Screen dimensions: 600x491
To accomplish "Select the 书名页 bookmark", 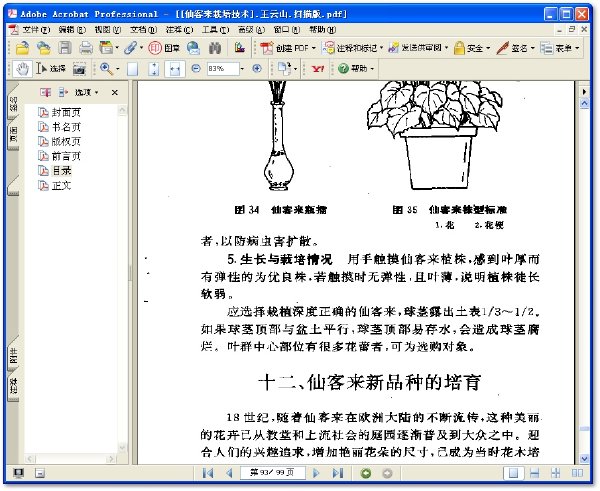I will (66, 127).
